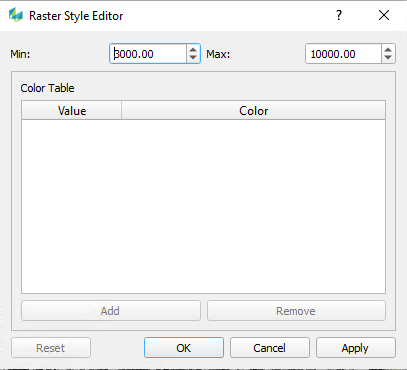Close the Raster Style Editor dialog
The width and height of the screenshot is (407, 370).
click(x=384, y=15)
